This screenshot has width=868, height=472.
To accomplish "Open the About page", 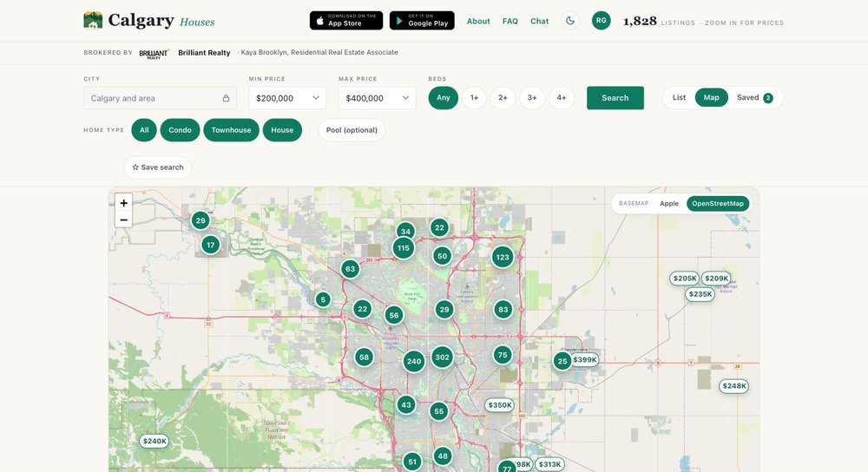I will [x=478, y=21].
